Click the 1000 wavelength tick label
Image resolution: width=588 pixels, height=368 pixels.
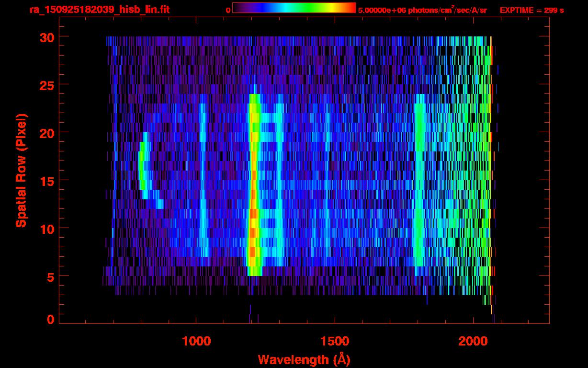point(196,341)
